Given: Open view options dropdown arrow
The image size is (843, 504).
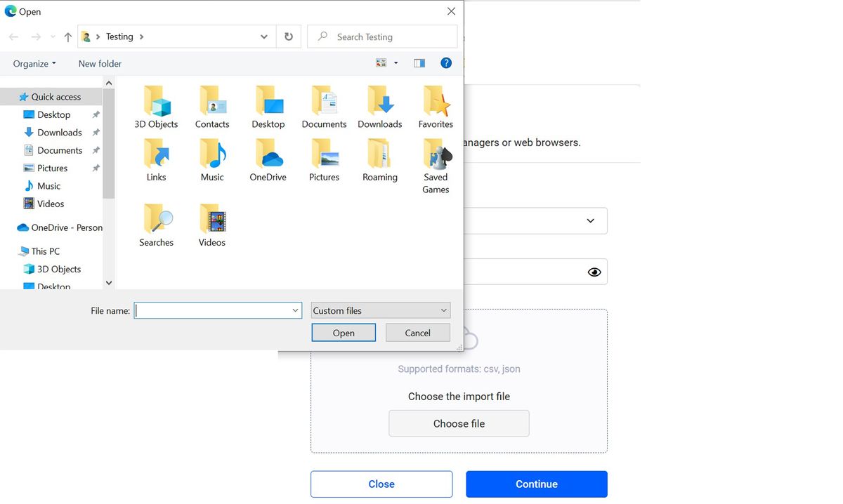Looking at the screenshot, I should (396, 63).
